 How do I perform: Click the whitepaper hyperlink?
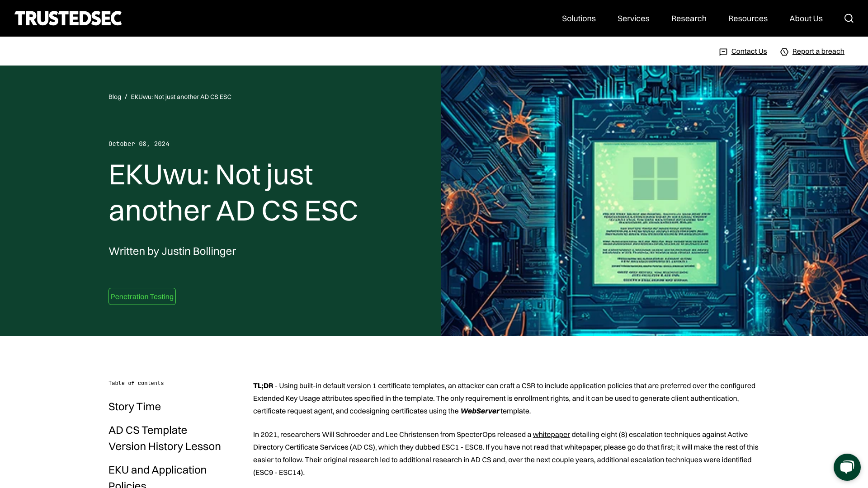pos(551,434)
